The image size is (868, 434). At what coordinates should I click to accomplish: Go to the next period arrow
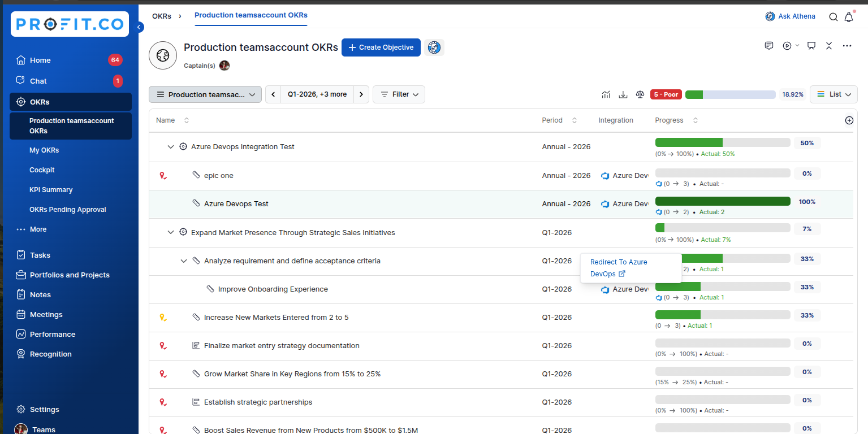362,94
